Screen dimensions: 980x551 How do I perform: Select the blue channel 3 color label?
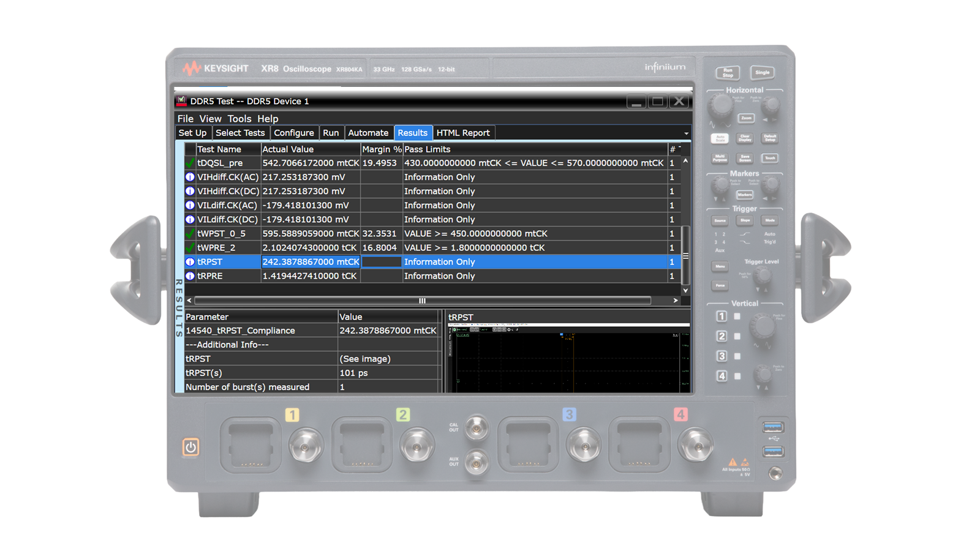[570, 413]
